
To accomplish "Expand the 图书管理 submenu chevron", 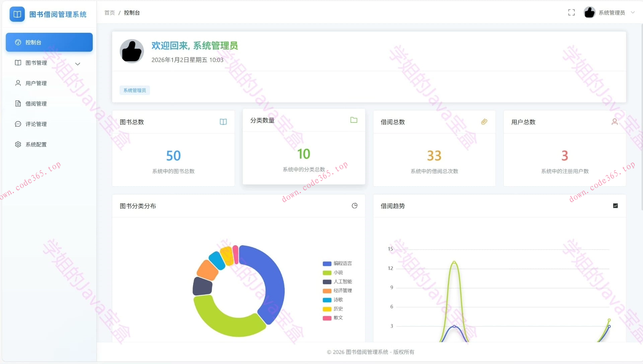I will (x=78, y=64).
